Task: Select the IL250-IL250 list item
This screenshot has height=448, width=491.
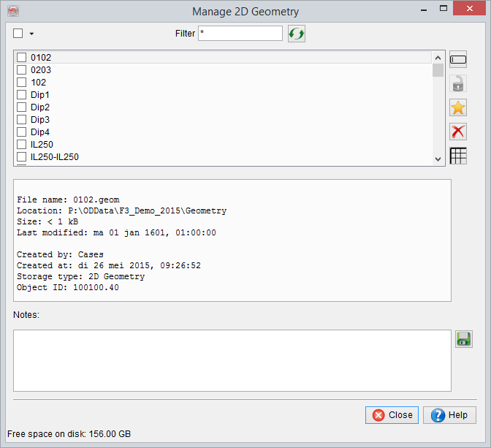Action: click(54, 157)
